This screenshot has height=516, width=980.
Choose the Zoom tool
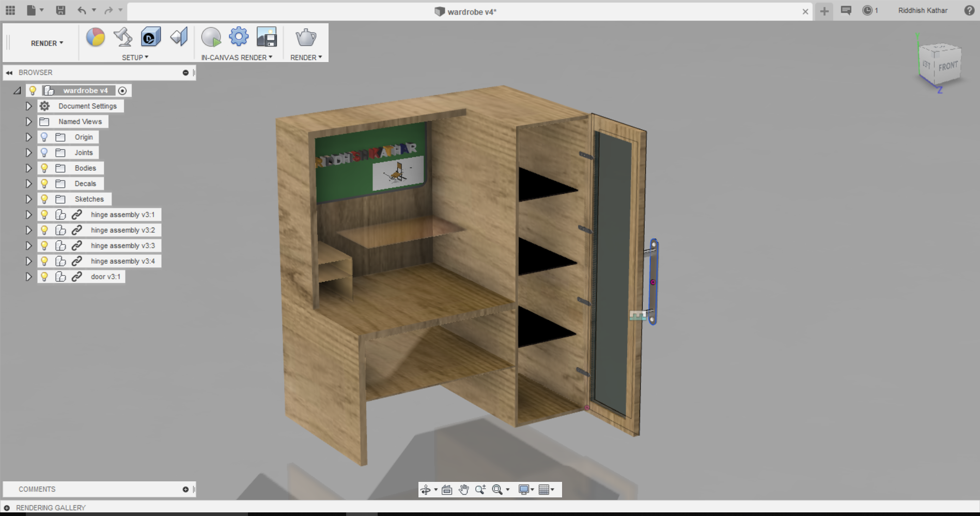[480, 490]
